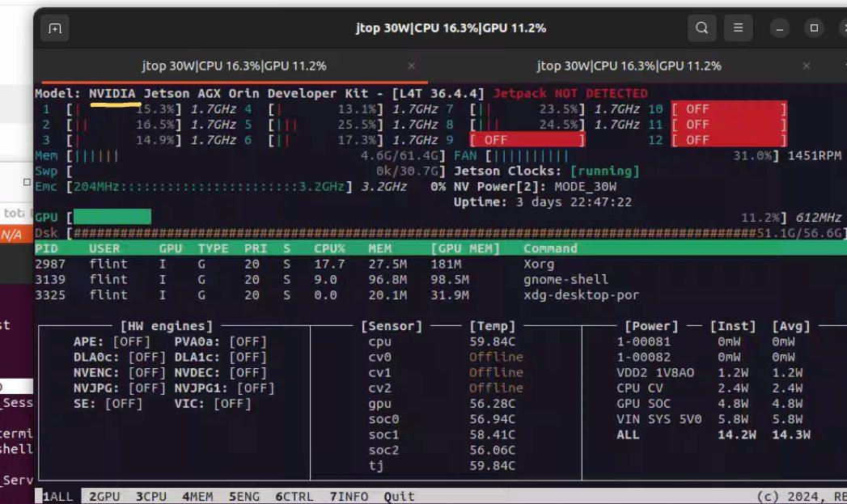Click the Jetson Clocks [running] status
Image resolution: width=847 pixels, height=504 pixels.
[605, 172]
